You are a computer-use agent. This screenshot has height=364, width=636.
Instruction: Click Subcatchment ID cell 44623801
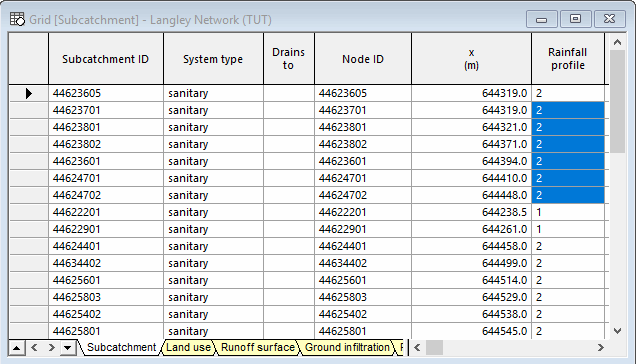[x=106, y=127]
